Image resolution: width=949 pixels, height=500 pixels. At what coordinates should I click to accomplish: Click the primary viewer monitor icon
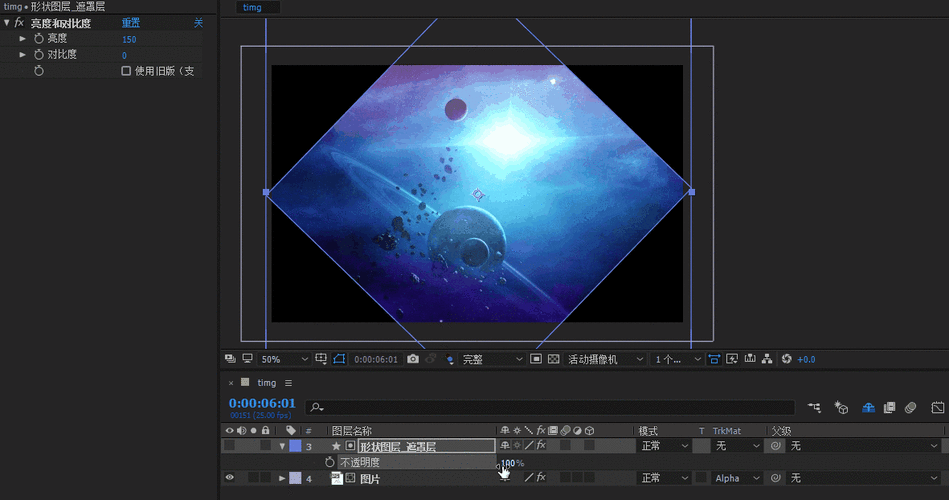point(247,359)
